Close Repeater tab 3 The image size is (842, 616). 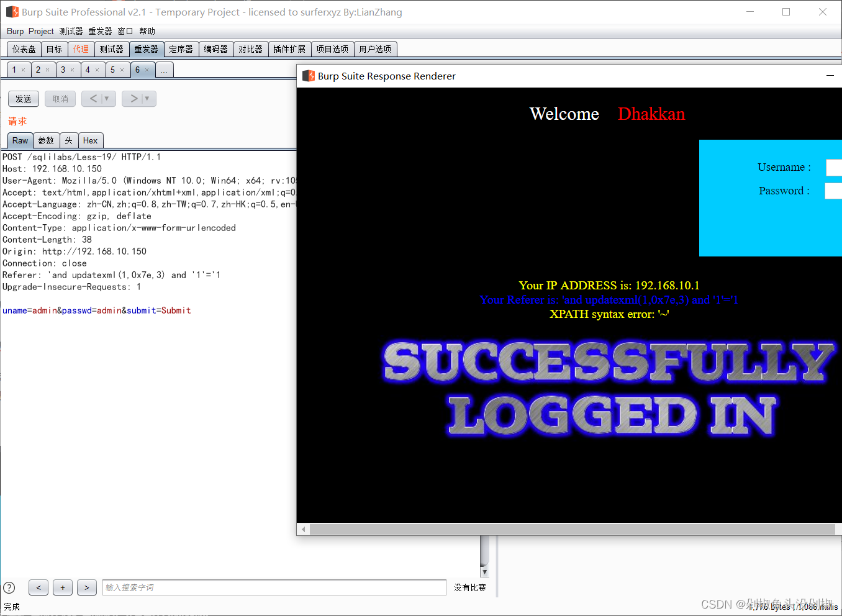click(x=72, y=70)
